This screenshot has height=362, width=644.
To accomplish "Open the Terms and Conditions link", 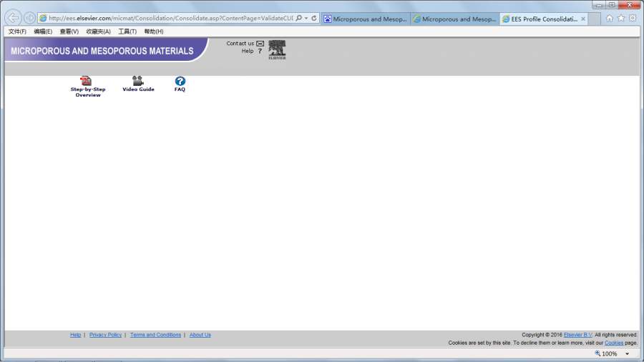I will [x=155, y=335].
